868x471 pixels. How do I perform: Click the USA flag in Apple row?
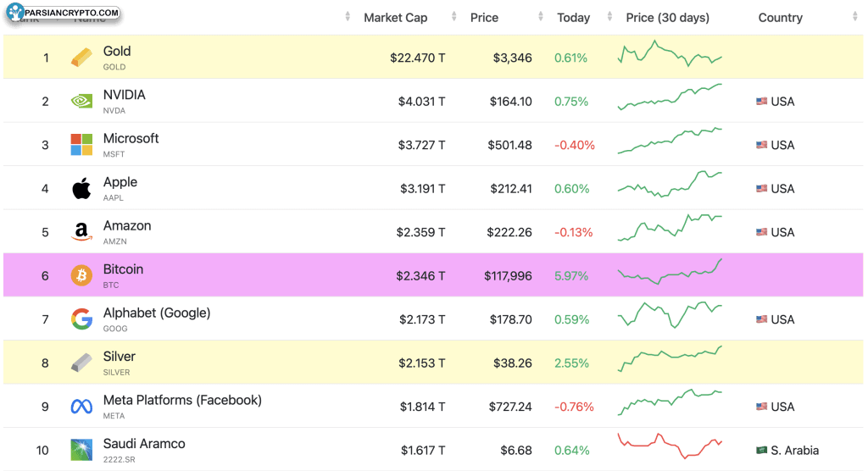click(762, 189)
